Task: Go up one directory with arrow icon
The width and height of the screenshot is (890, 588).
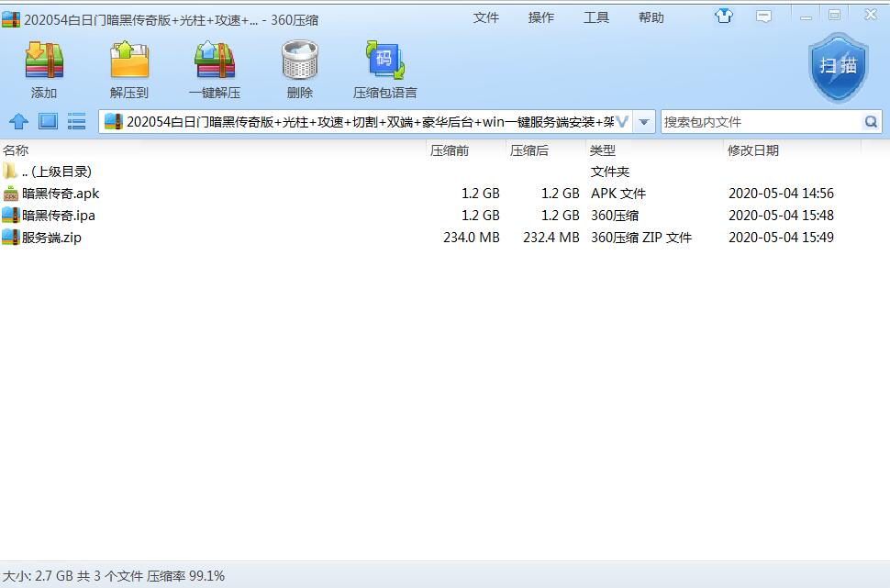Action: pyautogui.click(x=18, y=121)
